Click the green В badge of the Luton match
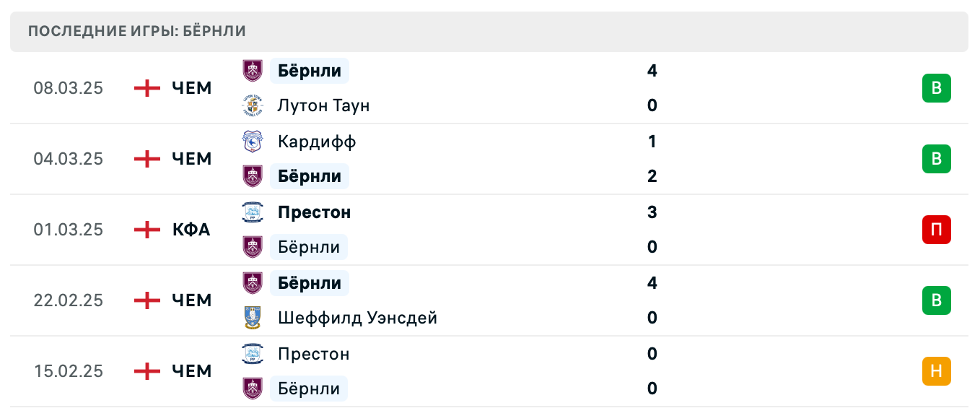Image resolution: width=980 pixels, height=416 pixels. tap(936, 88)
